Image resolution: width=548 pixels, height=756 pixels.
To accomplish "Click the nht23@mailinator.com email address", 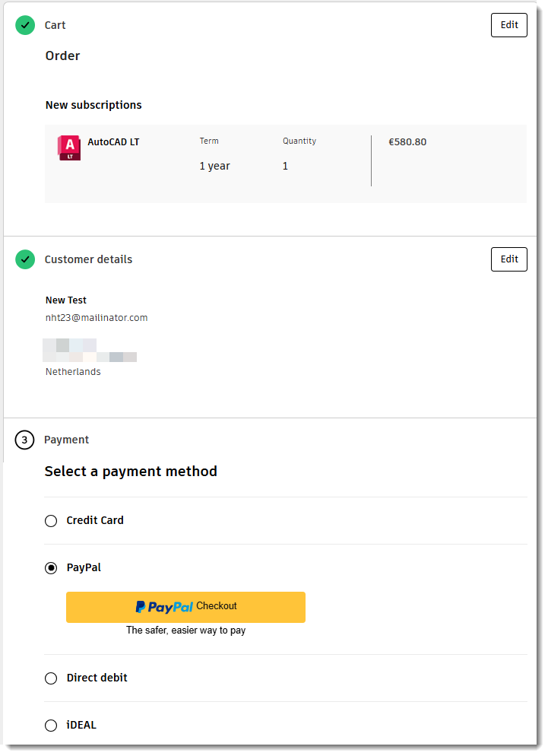I will tap(97, 318).
